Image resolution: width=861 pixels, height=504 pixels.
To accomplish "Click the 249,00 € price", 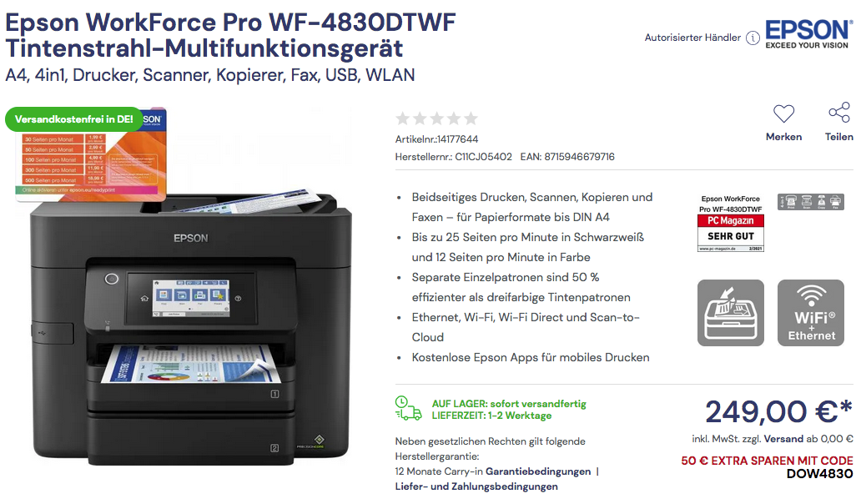I will 778,411.
